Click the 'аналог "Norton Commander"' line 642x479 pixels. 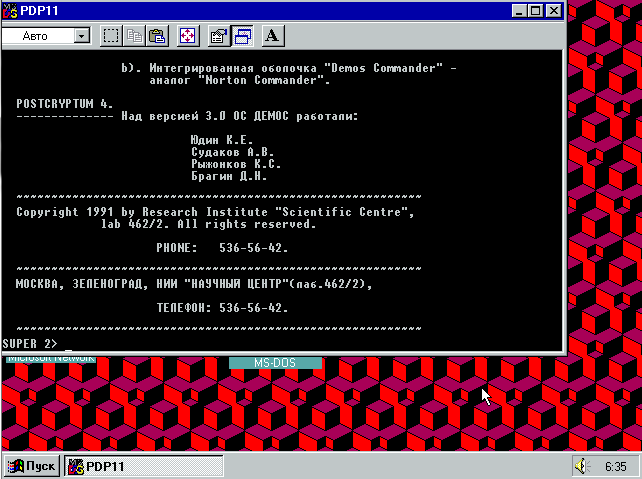pos(240,80)
